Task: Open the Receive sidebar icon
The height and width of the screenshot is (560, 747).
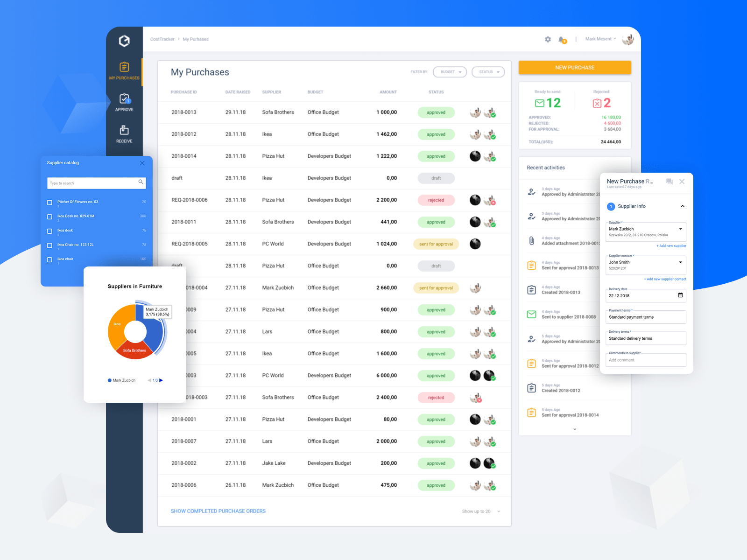Action: (124, 130)
